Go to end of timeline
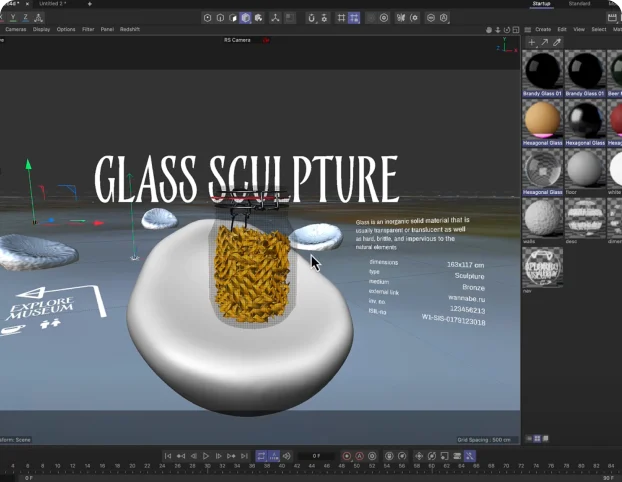 [244, 456]
